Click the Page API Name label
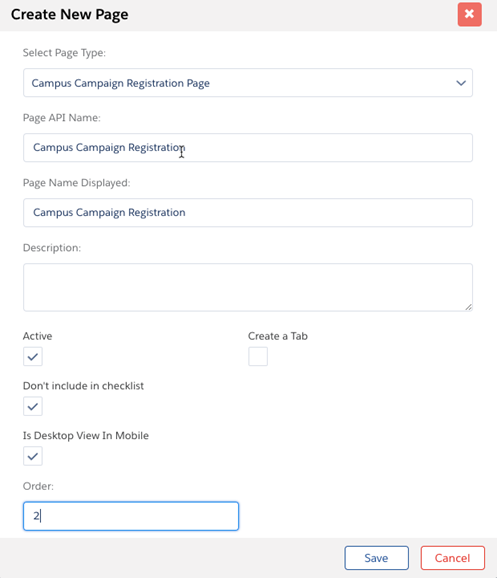Screen dimensions: 497x578 coord(62,118)
